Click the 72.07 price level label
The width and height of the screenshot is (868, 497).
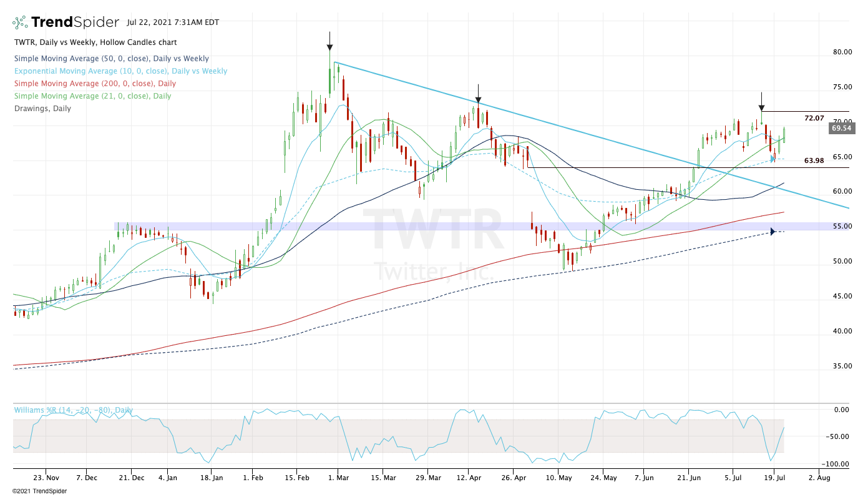[x=814, y=118]
